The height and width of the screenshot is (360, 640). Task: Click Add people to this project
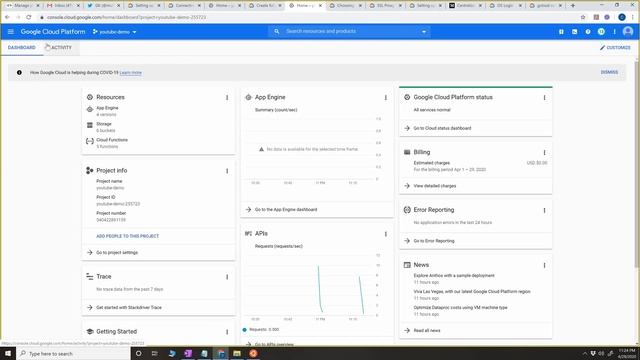127,236
